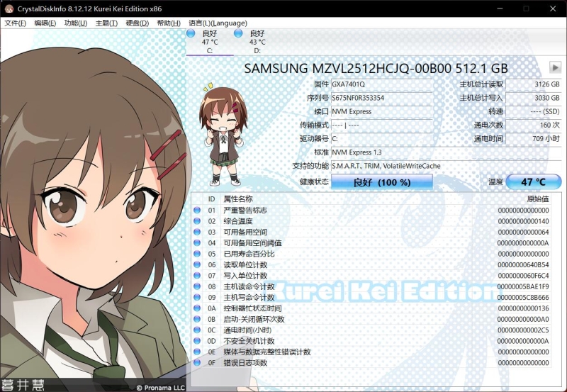The width and height of the screenshot is (567, 392).
Task: Click the standard field NVM Express 1.3
Action: (446, 152)
